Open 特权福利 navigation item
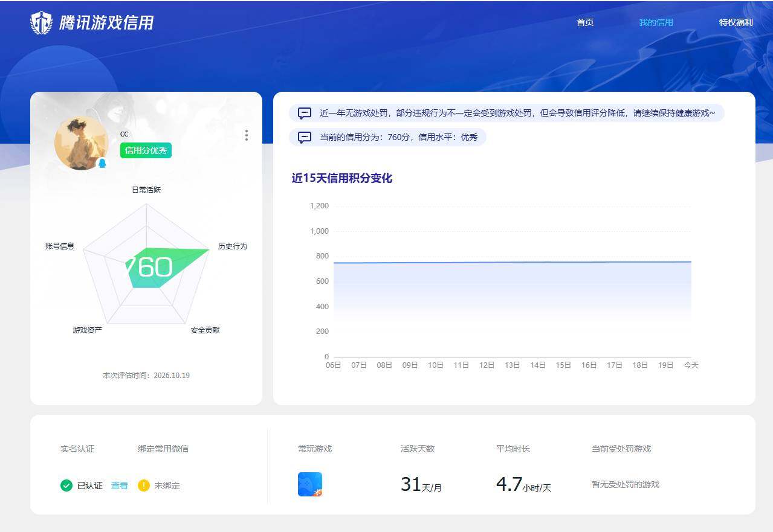The height and width of the screenshot is (532, 773). pyautogui.click(x=736, y=22)
